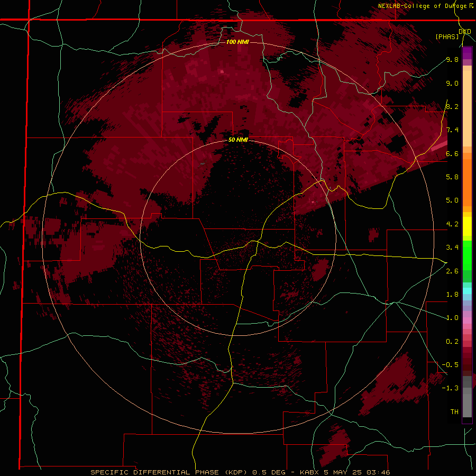Click the 3.4 legend value
This screenshot has height=476, width=476.
point(452,248)
